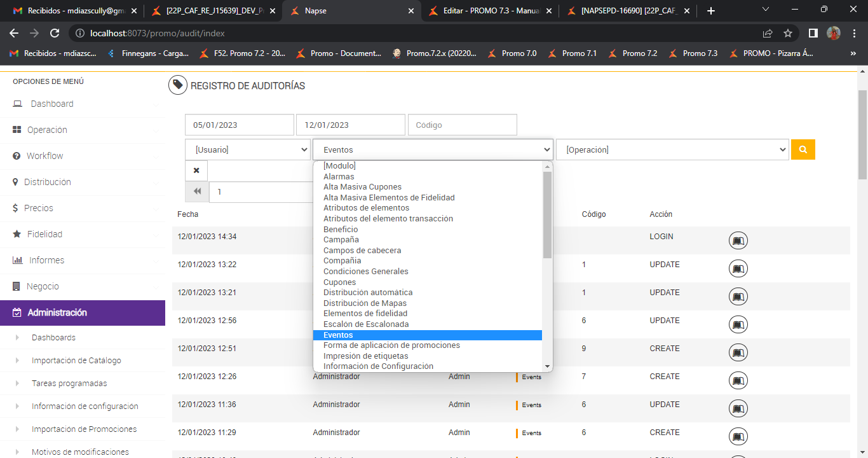Click the clear filter X button
Image resolution: width=868 pixels, height=458 pixels.
pyautogui.click(x=196, y=170)
